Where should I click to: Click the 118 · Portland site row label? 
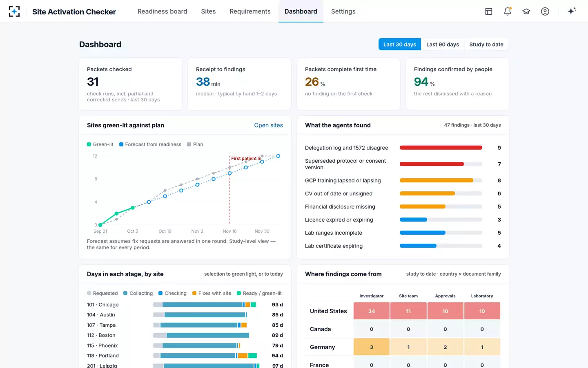pos(103,356)
